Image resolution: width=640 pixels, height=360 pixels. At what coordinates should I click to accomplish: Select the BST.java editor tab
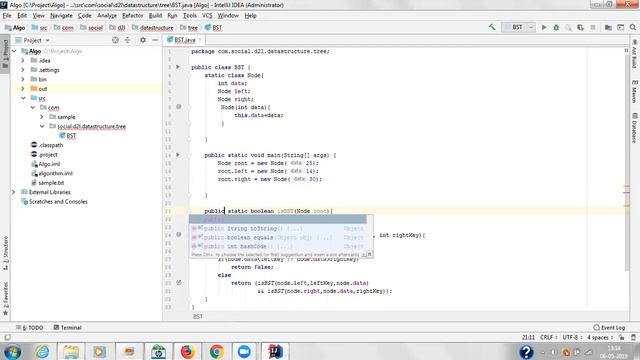pyautogui.click(x=184, y=40)
